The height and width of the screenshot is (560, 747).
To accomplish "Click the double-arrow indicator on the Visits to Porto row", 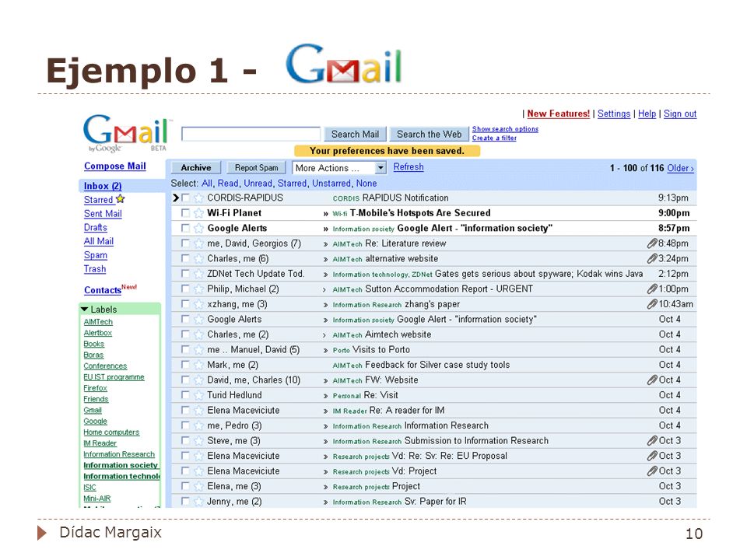I will click(x=326, y=351).
